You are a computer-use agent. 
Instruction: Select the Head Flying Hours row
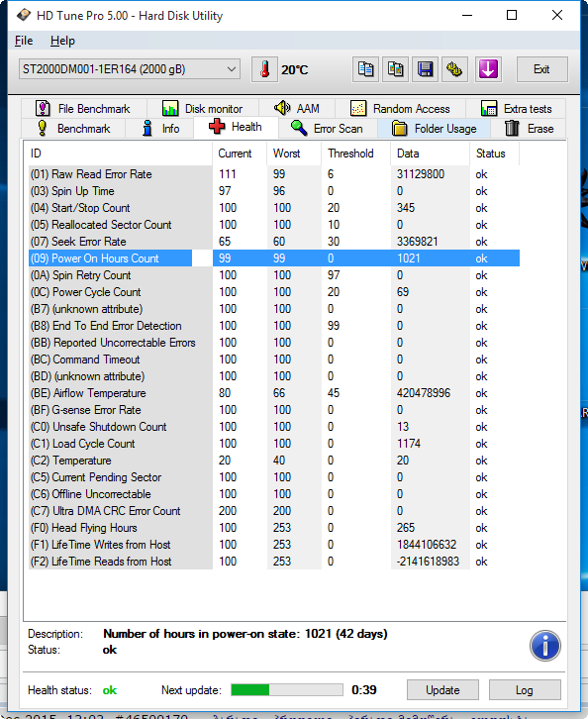pyautogui.click(x=274, y=528)
